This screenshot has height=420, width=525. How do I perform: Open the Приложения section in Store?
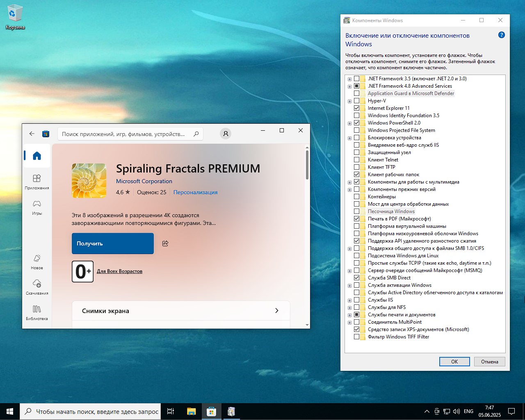coord(37,182)
